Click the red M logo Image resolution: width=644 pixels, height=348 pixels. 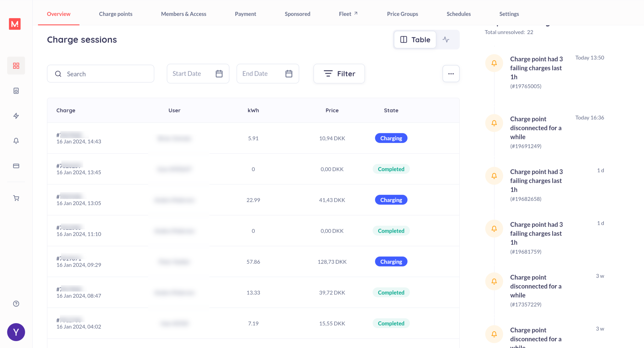coord(15,24)
